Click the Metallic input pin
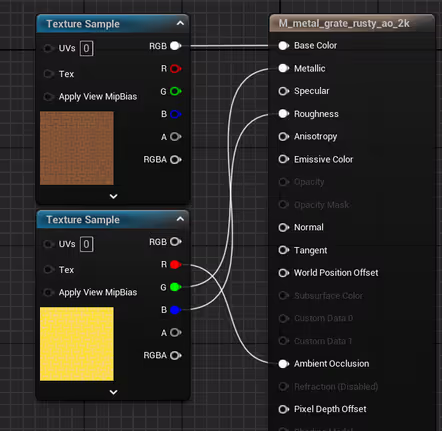442x431 pixels. point(284,68)
